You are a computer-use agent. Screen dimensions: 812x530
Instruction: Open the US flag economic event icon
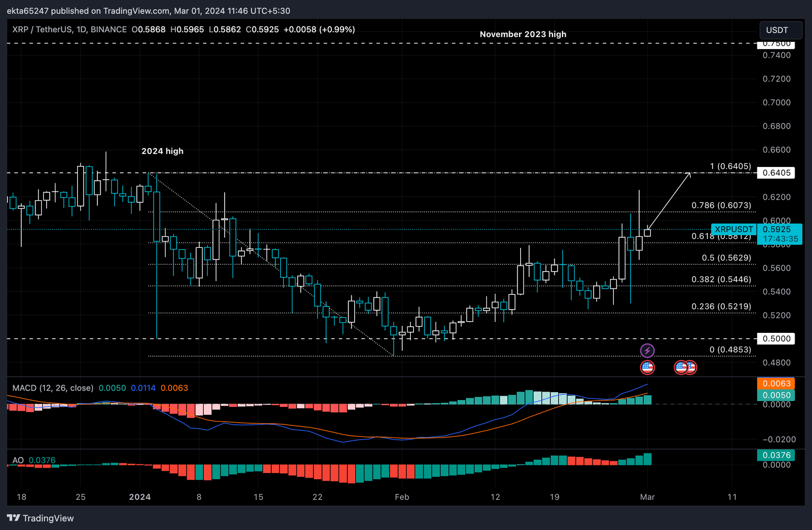[x=648, y=367]
